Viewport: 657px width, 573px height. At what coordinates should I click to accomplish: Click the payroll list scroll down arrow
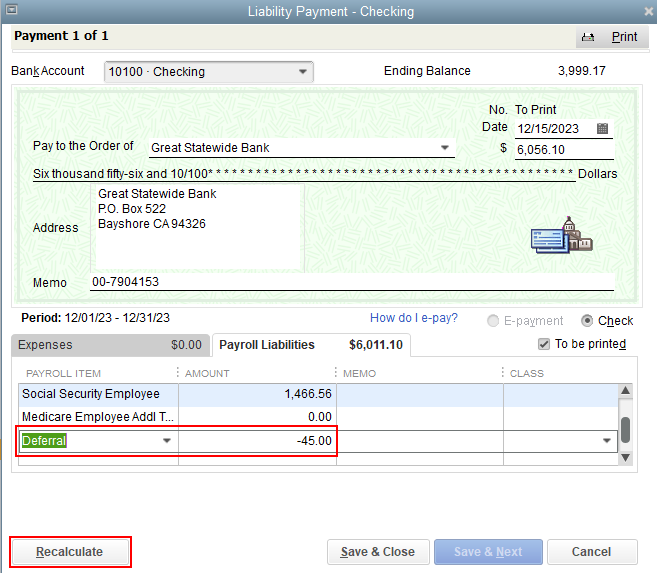click(x=625, y=457)
